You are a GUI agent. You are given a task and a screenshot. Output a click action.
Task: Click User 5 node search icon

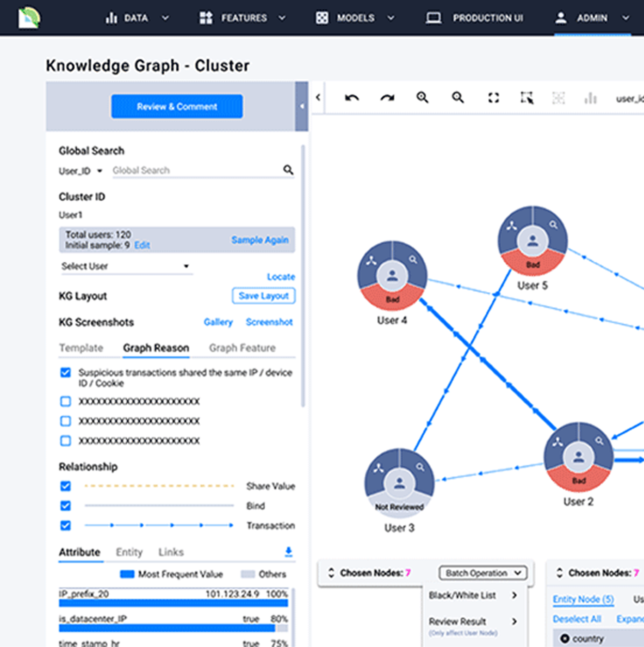(x=553, y=224)
